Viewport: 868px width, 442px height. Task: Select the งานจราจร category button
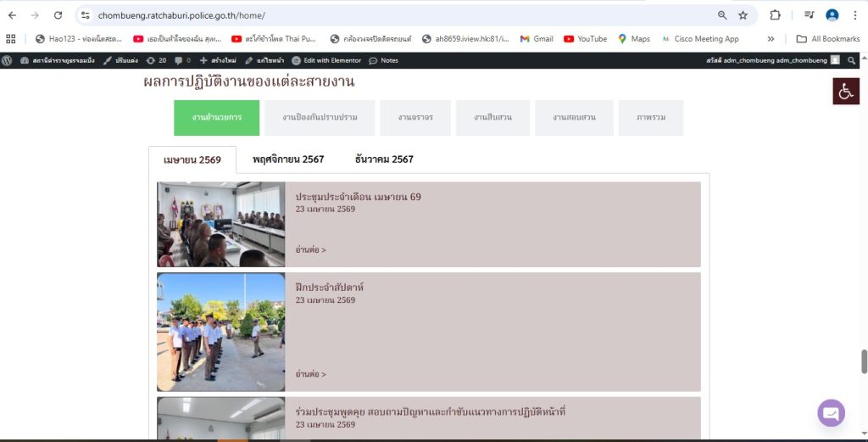pos(415,117)
